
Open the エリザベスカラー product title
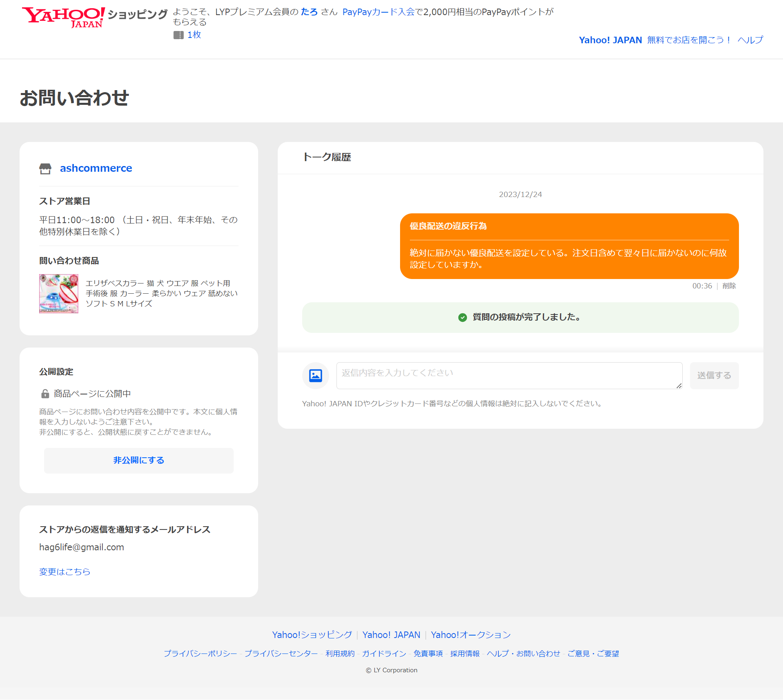(161, 293)
